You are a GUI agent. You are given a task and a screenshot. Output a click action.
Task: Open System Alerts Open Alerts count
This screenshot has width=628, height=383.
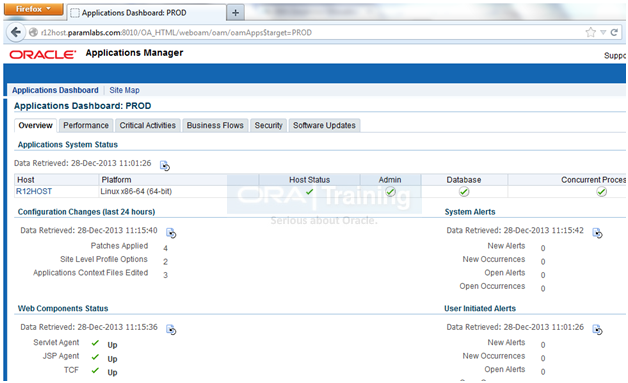click(x=543, y=275)
